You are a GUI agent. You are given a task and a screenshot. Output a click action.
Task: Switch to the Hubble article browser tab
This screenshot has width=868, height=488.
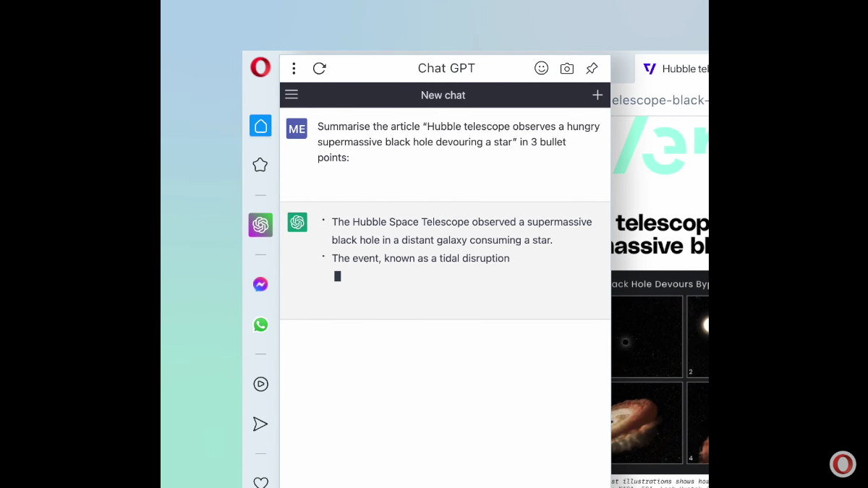(672, 69)
